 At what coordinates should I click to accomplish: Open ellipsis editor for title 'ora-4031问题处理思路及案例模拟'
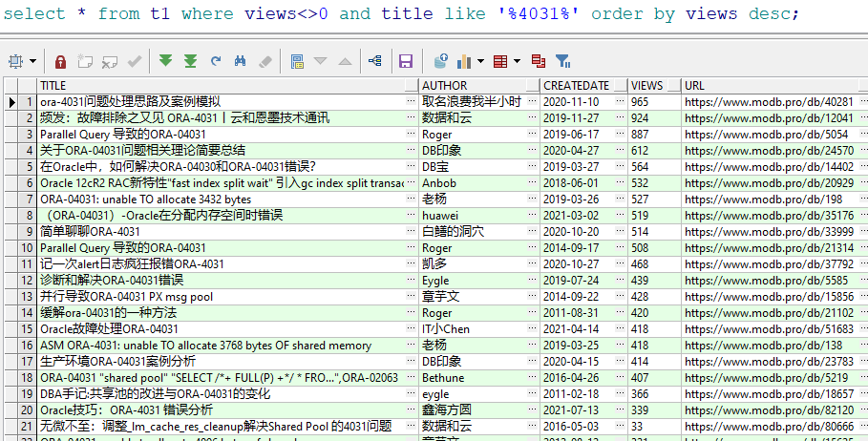tap(411, 101)
